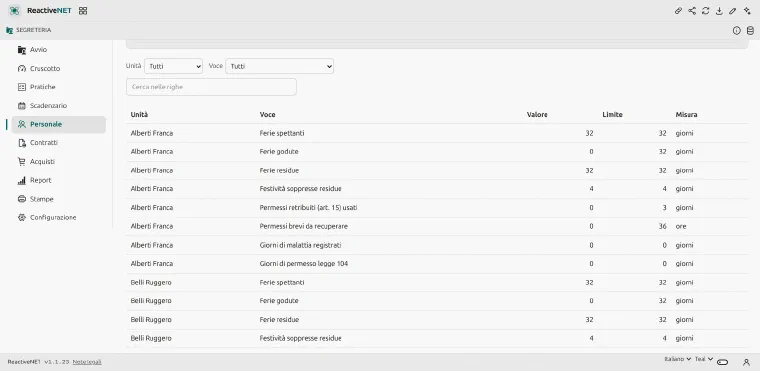The image size is (760, 371).
Task: Toggle the pill switch in footer
Action: coord(723,362)
